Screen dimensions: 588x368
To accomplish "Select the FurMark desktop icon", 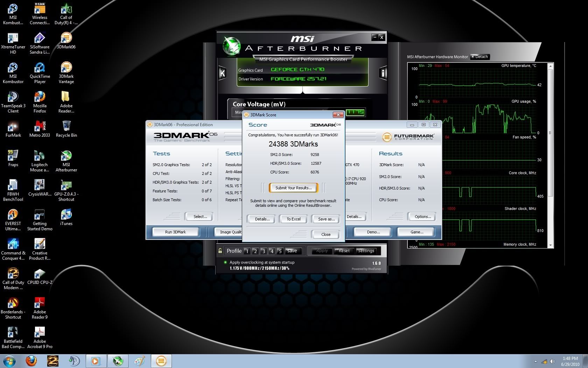I will 13,129.
